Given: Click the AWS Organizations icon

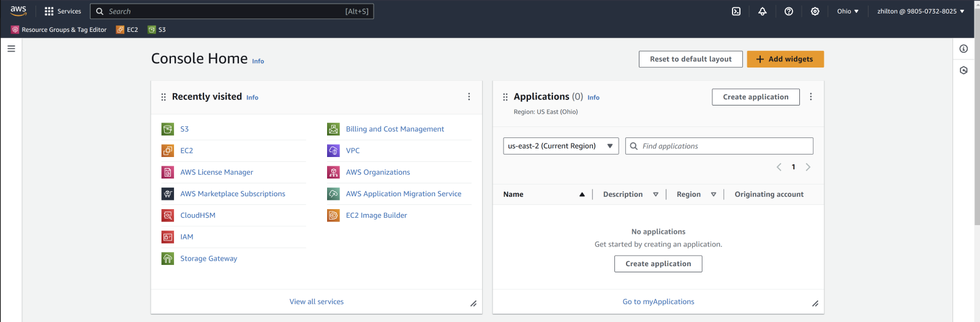Looking at the screenshot, I should click(x=333, y=172).
